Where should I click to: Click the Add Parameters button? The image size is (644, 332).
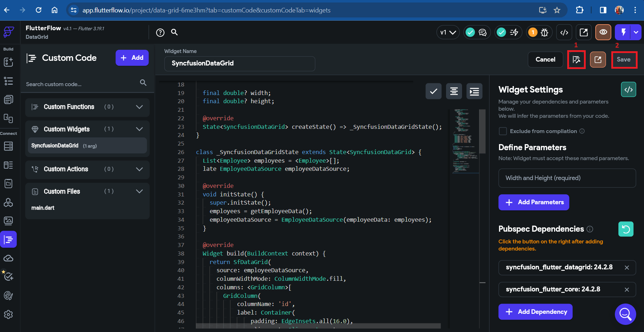click(x=534, y=202)
